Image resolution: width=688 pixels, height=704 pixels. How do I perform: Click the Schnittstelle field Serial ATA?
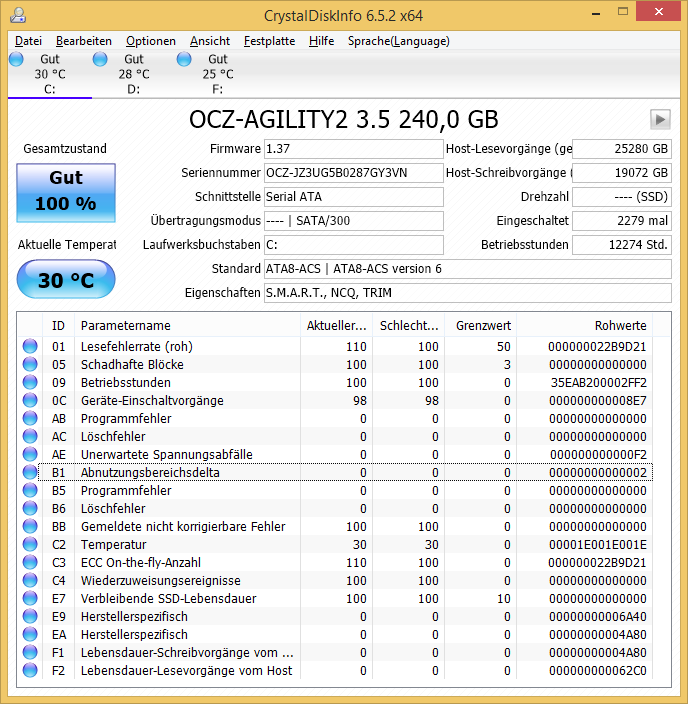click(x=353, y=197)
